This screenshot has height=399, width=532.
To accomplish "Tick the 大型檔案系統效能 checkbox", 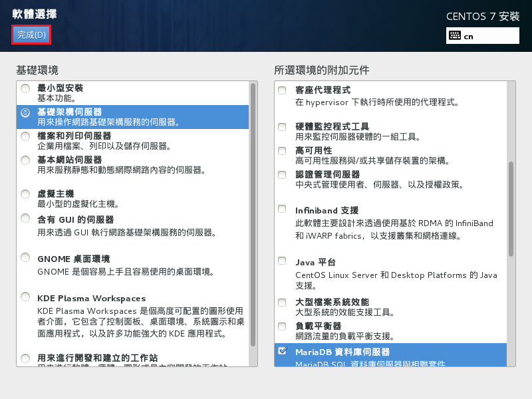I will [282, 303].
